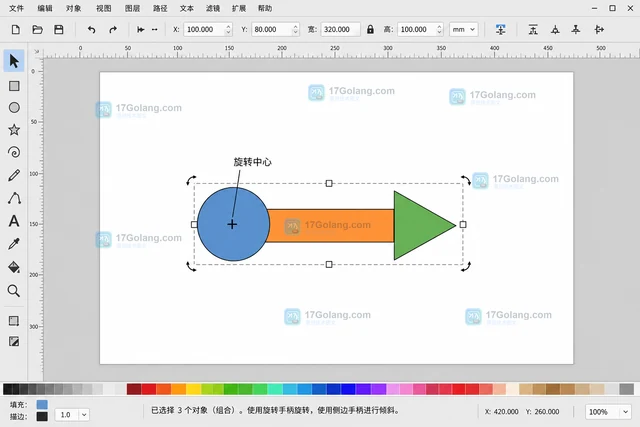Click the X field spinner arrows

tap(228, 29)
